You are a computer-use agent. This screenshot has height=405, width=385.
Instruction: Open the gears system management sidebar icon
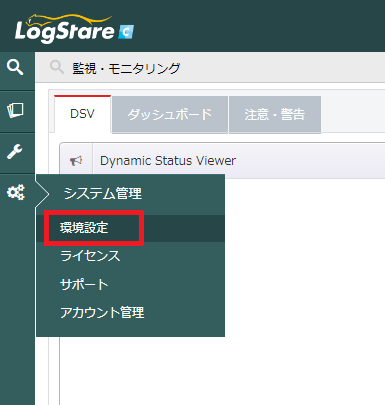click(16, 192)
